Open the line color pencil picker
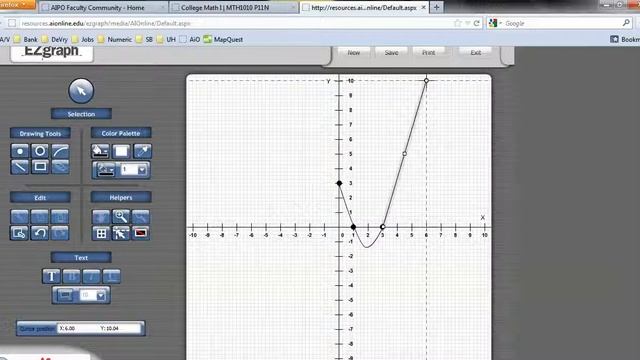 106,170
